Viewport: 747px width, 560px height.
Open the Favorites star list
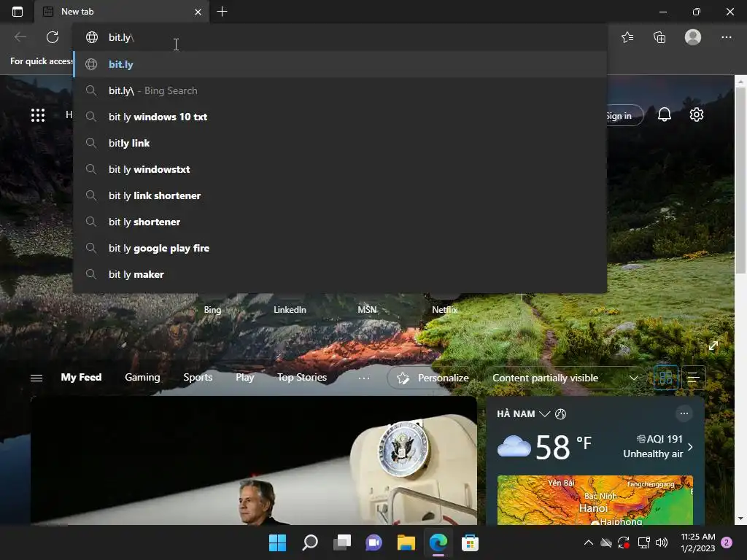[627, 37]
